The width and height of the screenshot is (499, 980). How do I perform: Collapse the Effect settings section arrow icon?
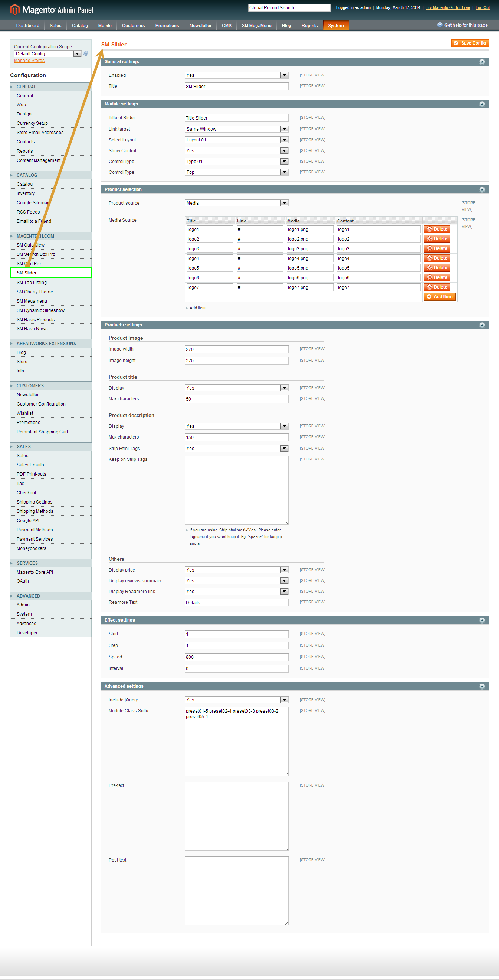click(x=482, y=620)
